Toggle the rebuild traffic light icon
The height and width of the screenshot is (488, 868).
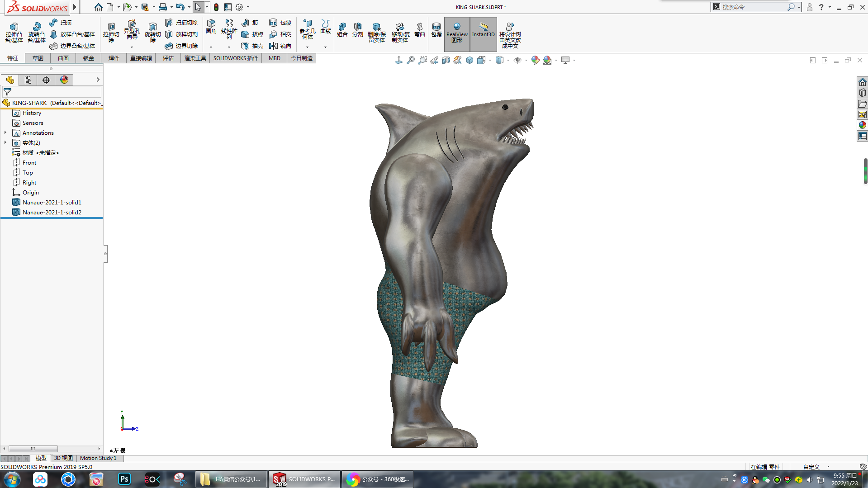[216, 7]
